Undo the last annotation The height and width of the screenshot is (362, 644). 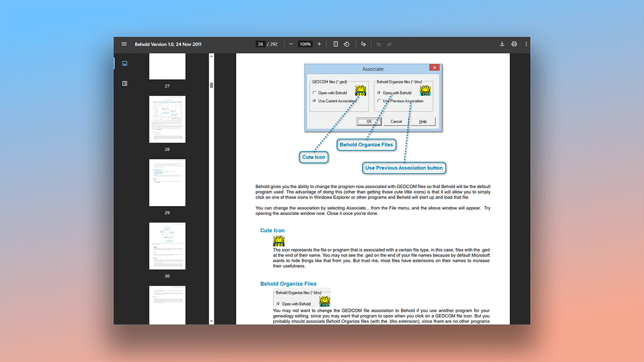pos(378,44)
